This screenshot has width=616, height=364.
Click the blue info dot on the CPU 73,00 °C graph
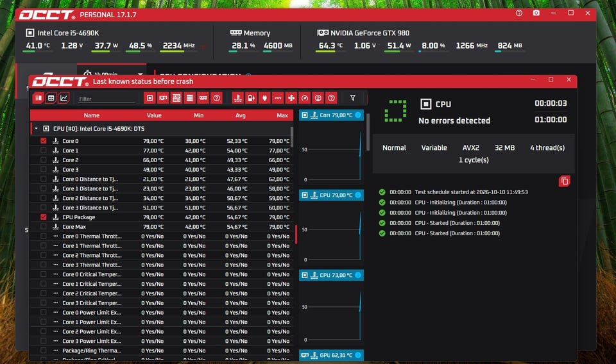[358, 275]
